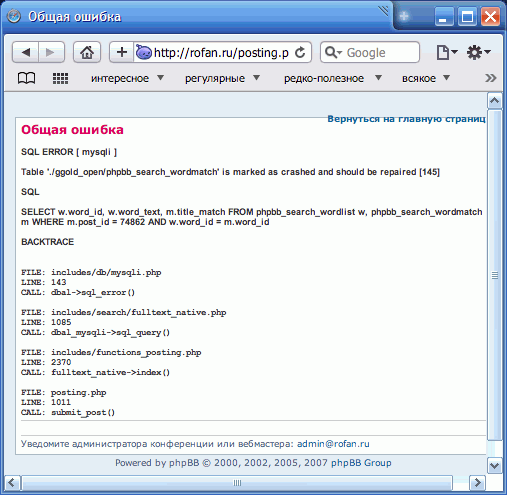The image size is (507, 495).
Task: Show hidden bookmarks with double chevron
Action: (x=490, y=78)
